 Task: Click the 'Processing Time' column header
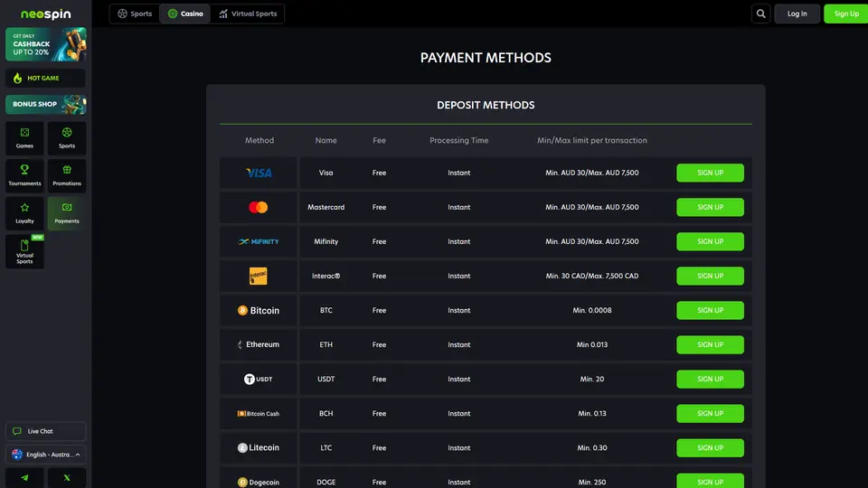pyautogui.click(x=459, y=141)
